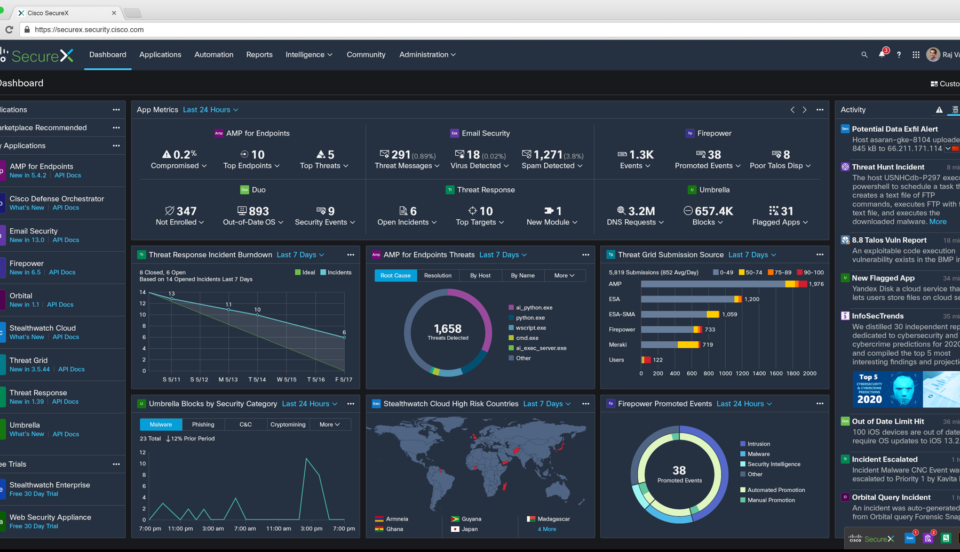960x552 pixels.
Task: Go to next App Metrics page arrow
Action: pyautogui.click(x=804, y=110)
